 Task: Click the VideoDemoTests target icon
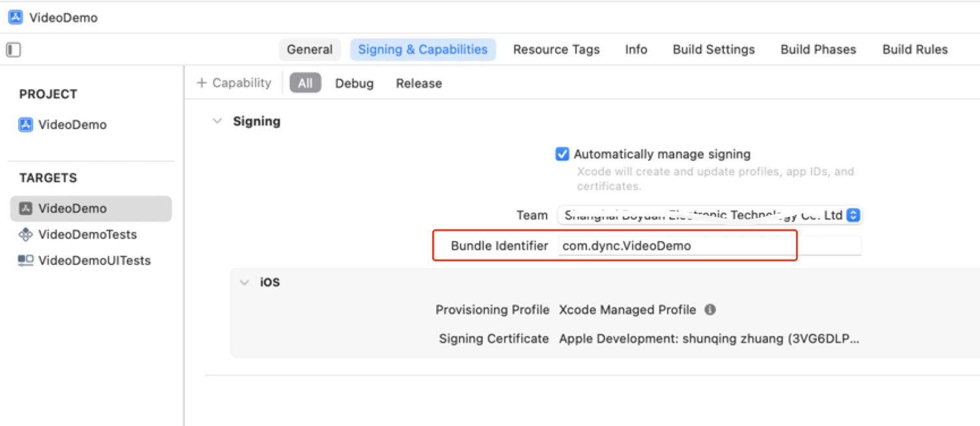pos(26,234)
